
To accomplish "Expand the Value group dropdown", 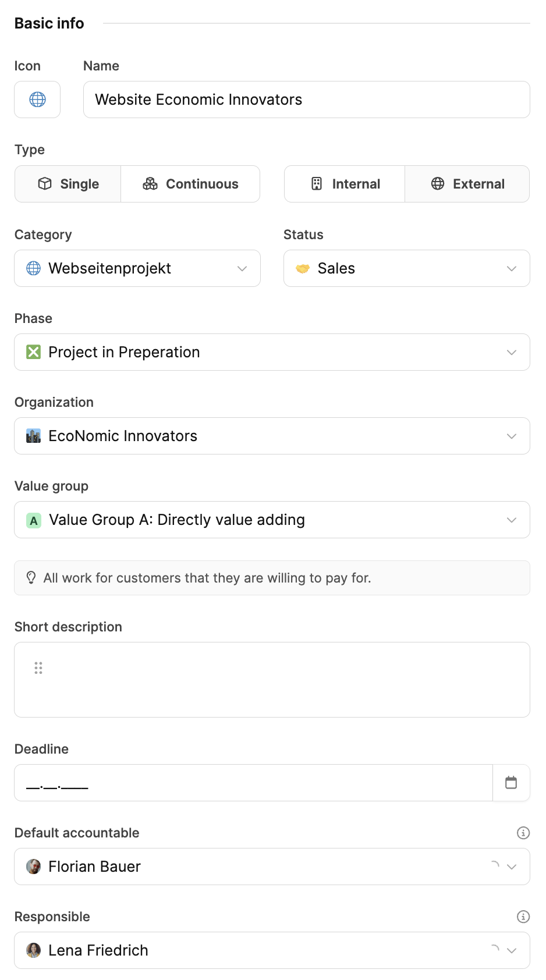I will click(272, 520).
